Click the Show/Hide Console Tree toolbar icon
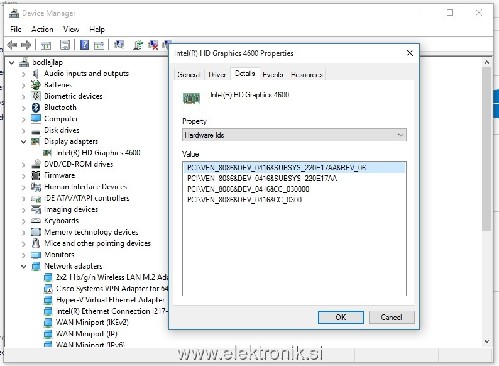The height and width of the screenshot is (366, 499). pos(46,45)
